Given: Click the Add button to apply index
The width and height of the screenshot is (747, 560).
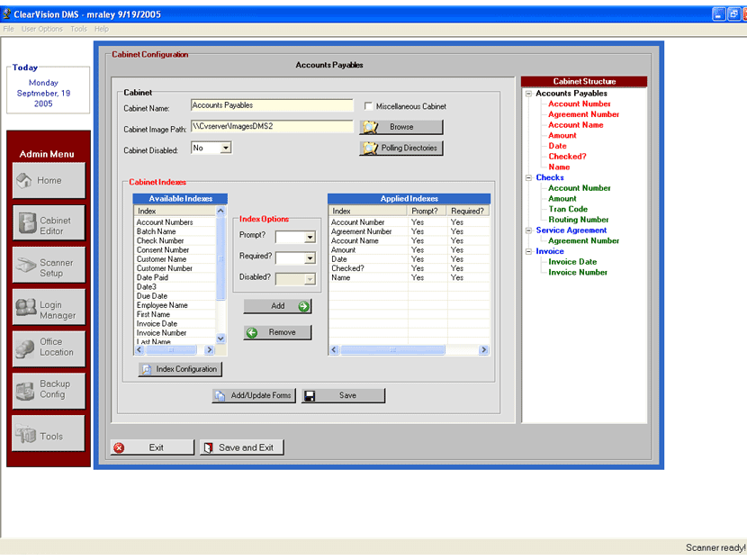Looking at the screenshot, I should 277,306.
